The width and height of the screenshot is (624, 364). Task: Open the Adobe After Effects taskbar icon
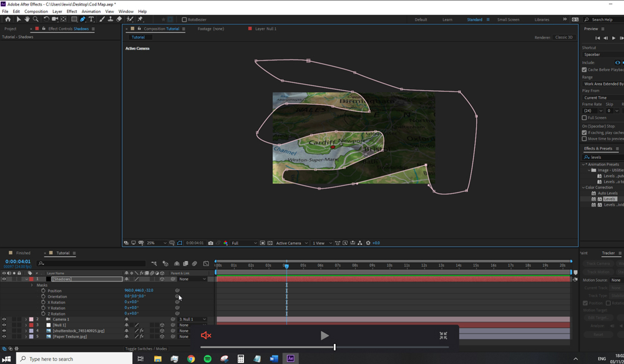click(x=291, y=358)
